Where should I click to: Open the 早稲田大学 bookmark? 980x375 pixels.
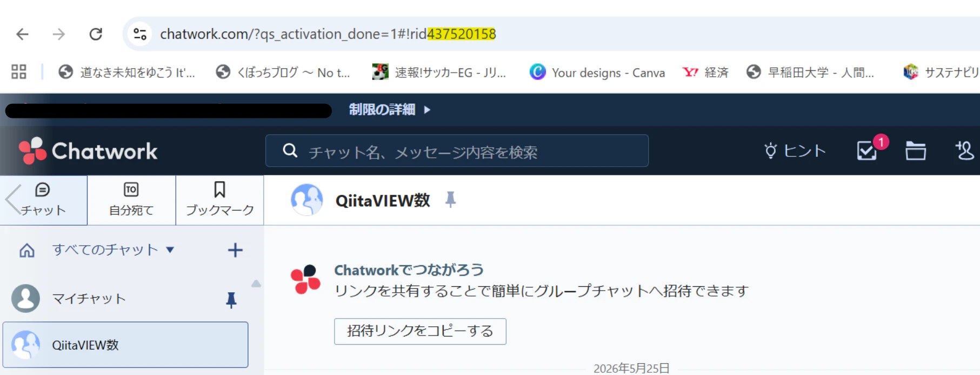[x=810, y=72]
